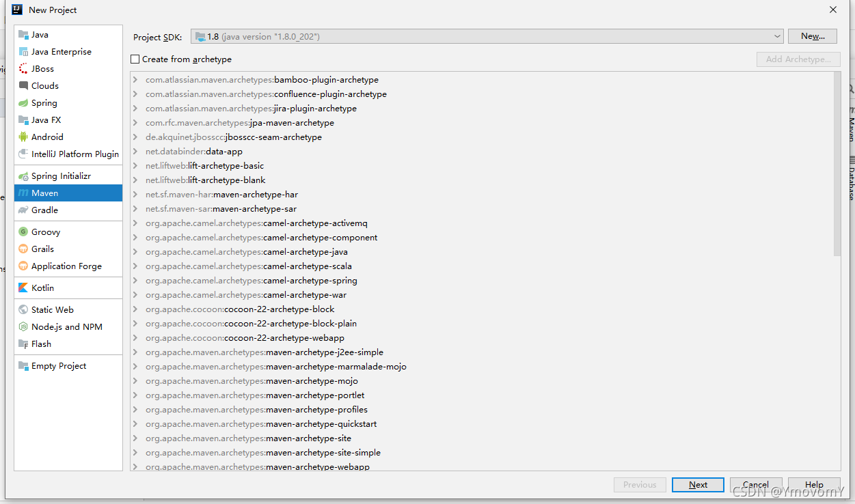Expand camel-archetype-spring node
855x504 pixels.
136,281
